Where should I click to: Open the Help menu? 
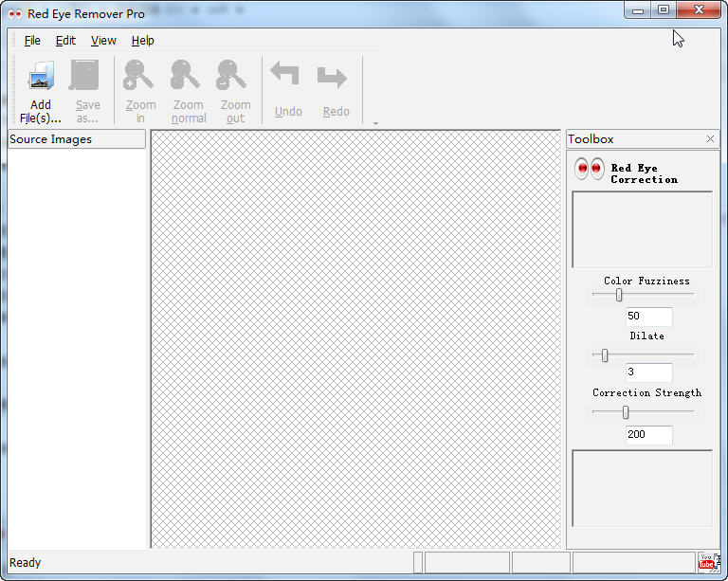[142, 41]
